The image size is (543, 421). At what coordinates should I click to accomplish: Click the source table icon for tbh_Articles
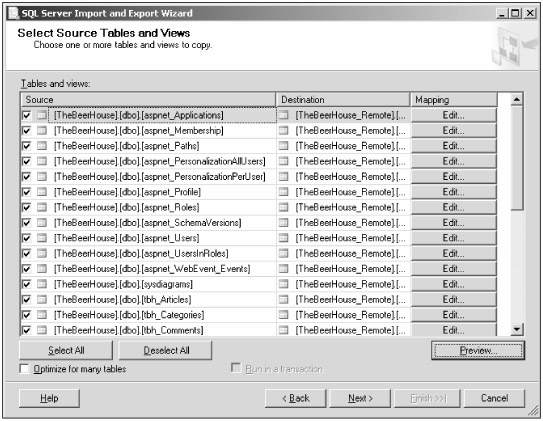point(42,299)
